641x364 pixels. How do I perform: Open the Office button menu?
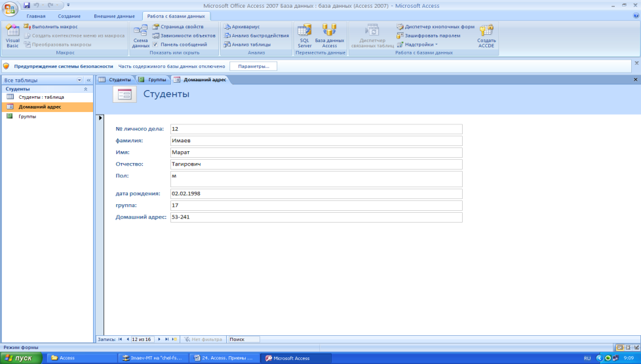coord(9,9)
